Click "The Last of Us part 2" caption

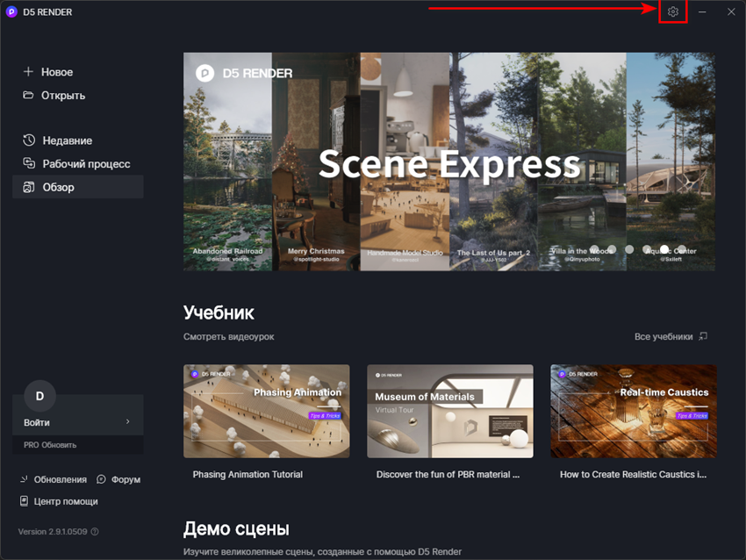(493, 253)
